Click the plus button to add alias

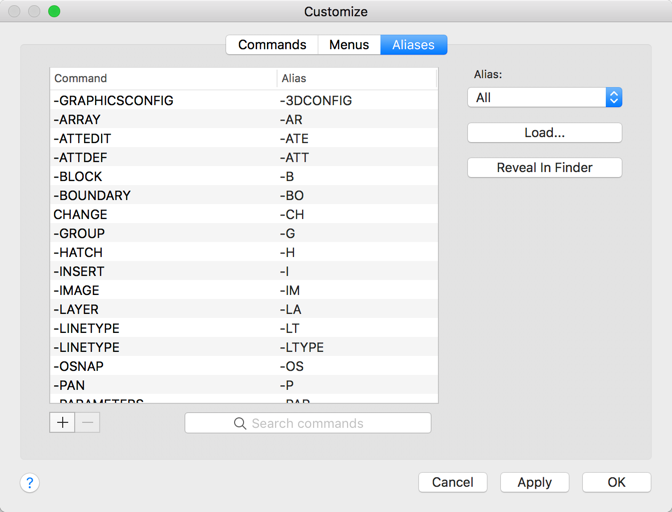62,423
